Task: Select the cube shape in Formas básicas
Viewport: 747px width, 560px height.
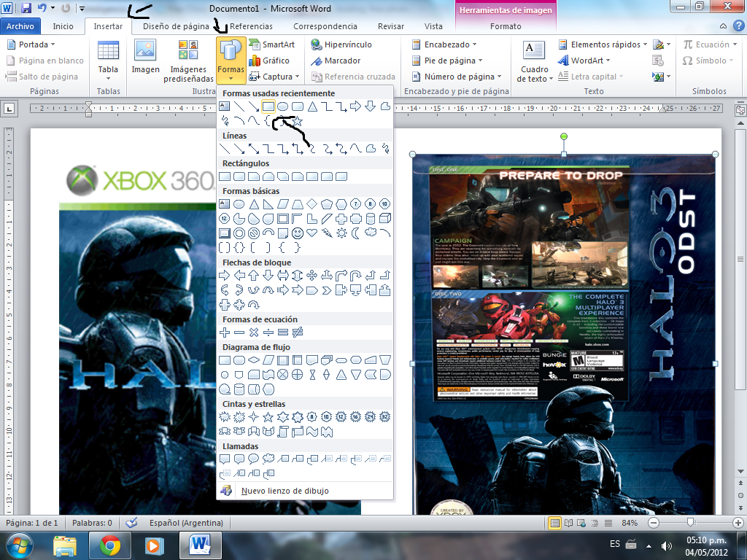Action: coord(385,219)
